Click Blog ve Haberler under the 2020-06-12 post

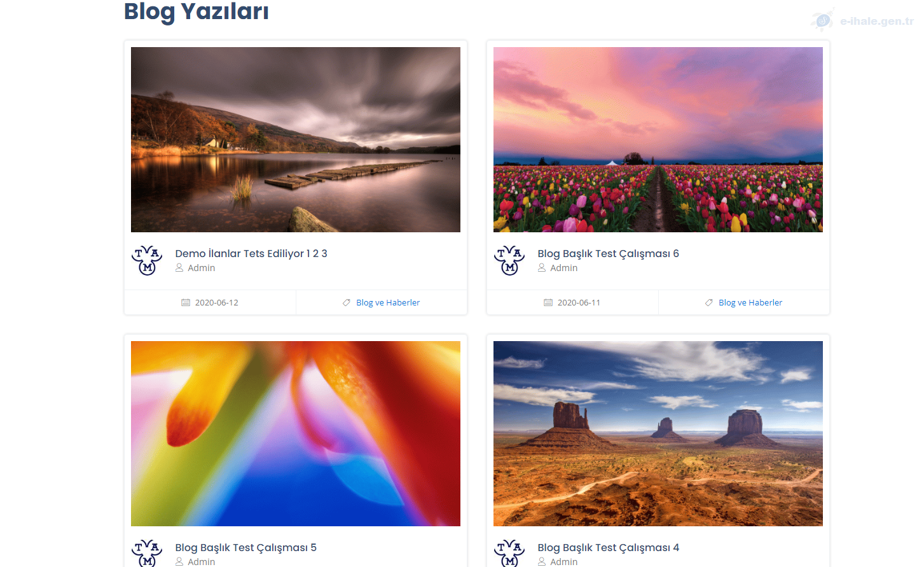pyautogui.click(x=388, y=302)
